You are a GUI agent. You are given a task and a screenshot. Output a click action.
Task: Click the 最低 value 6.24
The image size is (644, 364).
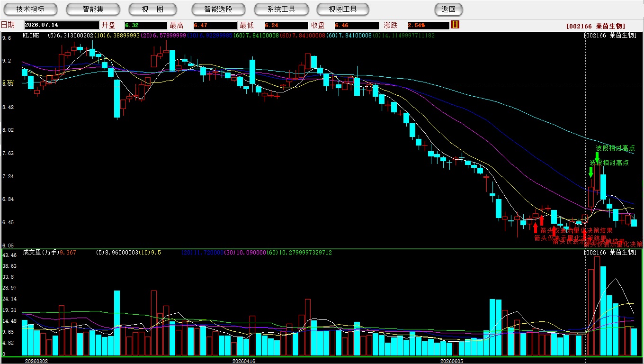(x=286, y=25)
